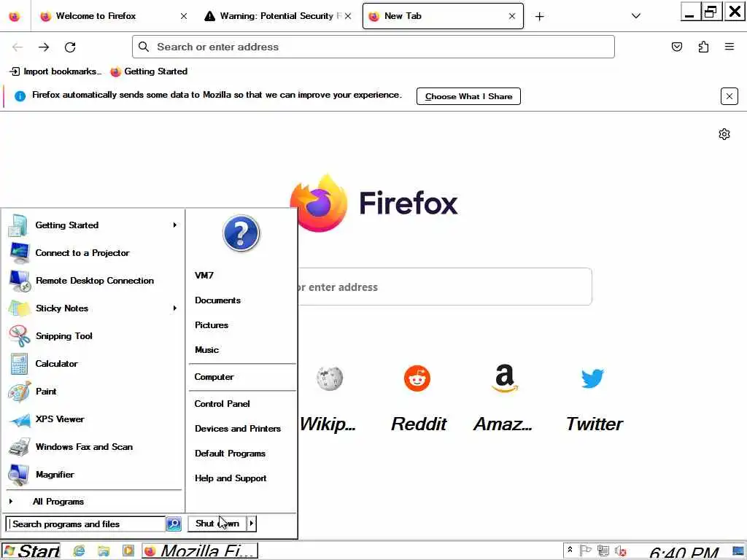Open Magnifier from Start menu

[93, 475]
